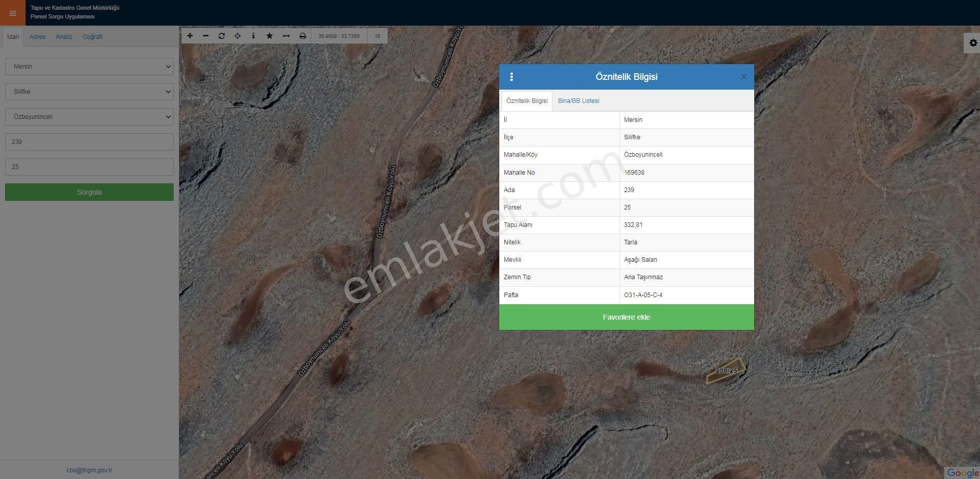Expand the Mersin province dropdown
The height and width of the screenshot is (479, 980).
click(89, 67)
